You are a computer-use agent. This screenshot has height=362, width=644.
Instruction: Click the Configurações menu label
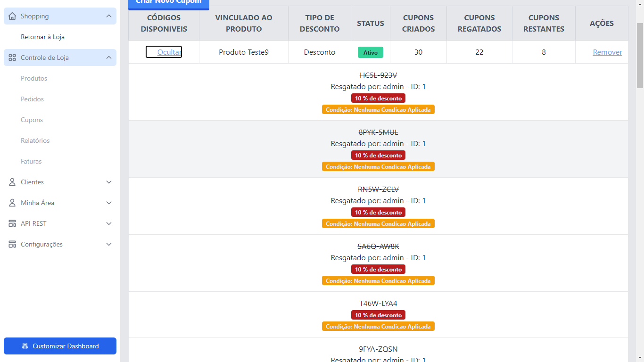pos(41,244)
